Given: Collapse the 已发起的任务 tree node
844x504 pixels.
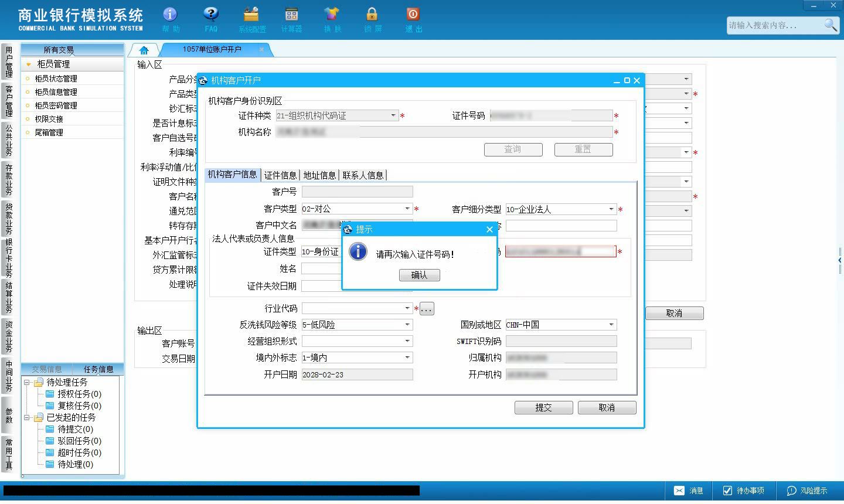Looking at the screenshot, I should click(26, 417).
